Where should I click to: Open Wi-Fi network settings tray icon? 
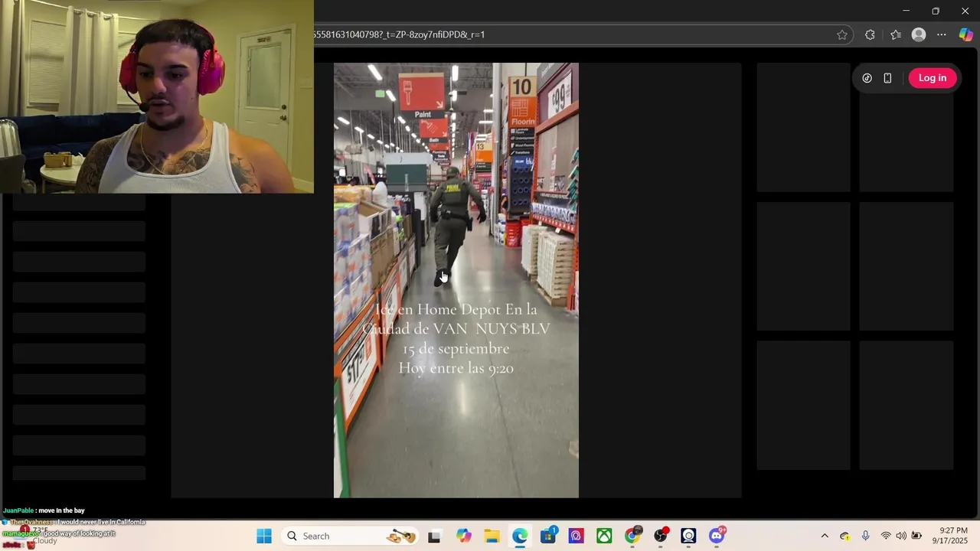point(886,536)
